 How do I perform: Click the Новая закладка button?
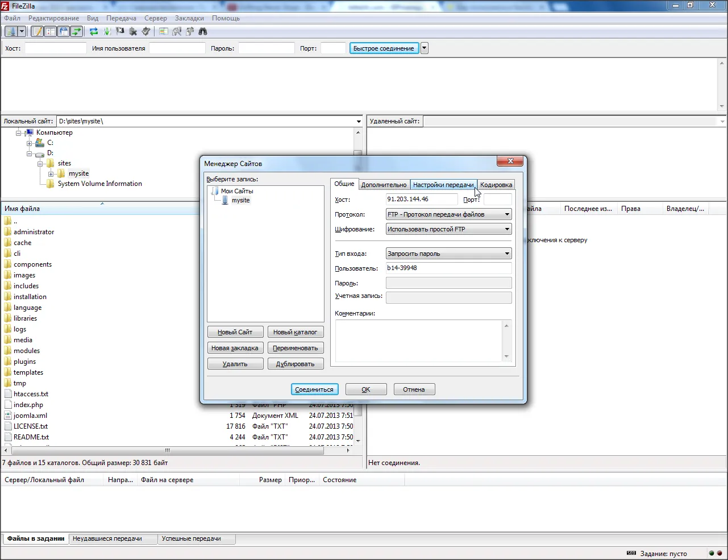coord(235,348)
